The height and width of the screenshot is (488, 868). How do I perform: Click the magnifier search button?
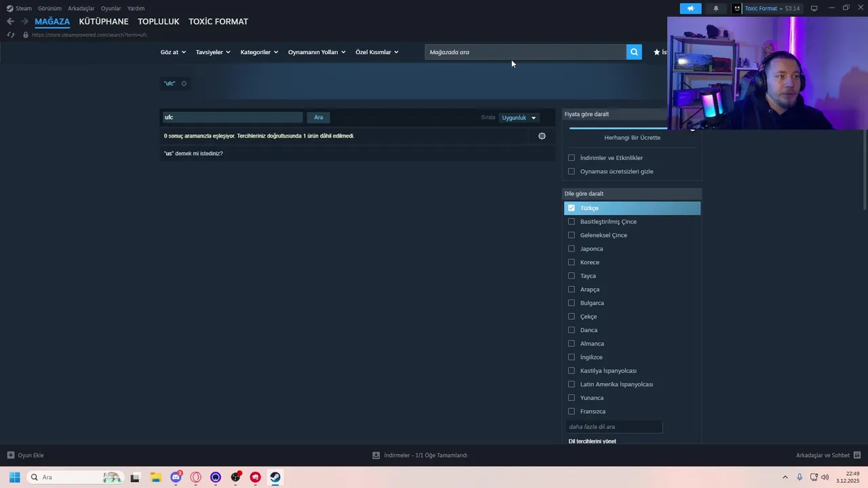coord(634,52)
